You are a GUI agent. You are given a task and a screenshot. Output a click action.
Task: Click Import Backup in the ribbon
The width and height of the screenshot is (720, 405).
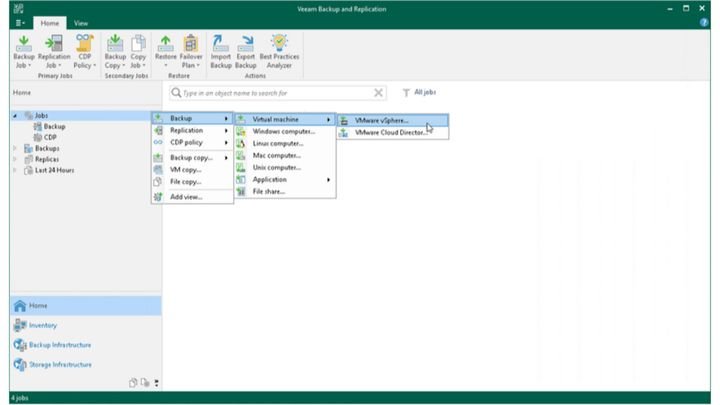(220, 52)
